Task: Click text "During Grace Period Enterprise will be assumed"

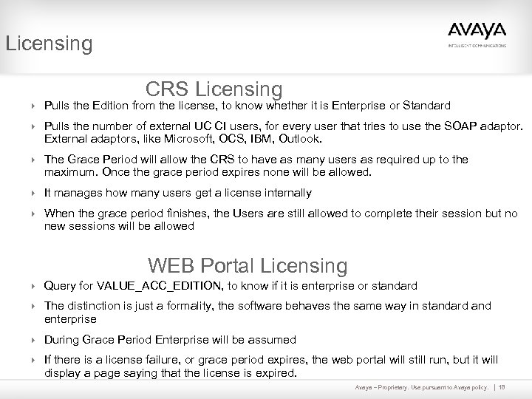Action: pos(170,340)
